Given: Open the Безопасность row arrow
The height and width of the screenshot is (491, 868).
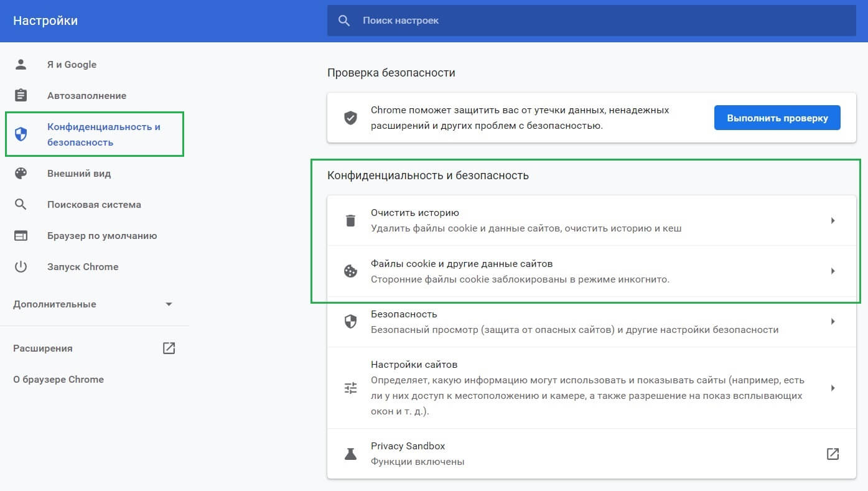Looking at the screenshot, I should click(833, 322).
